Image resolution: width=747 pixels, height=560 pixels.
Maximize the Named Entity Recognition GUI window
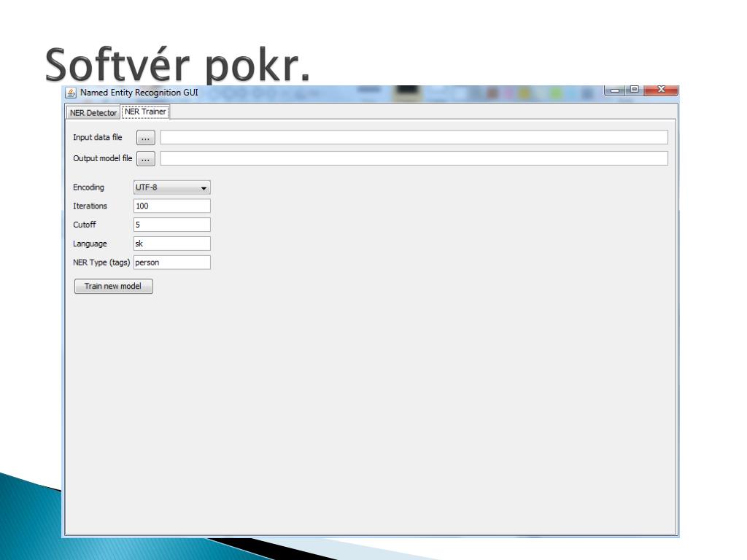pyautogui.click(x=635, y=90)
